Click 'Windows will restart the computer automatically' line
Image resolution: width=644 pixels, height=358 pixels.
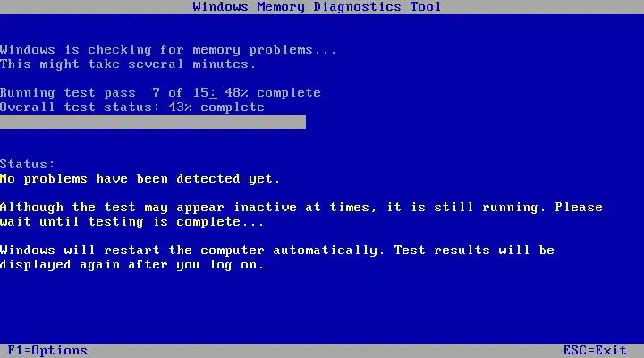192,251
